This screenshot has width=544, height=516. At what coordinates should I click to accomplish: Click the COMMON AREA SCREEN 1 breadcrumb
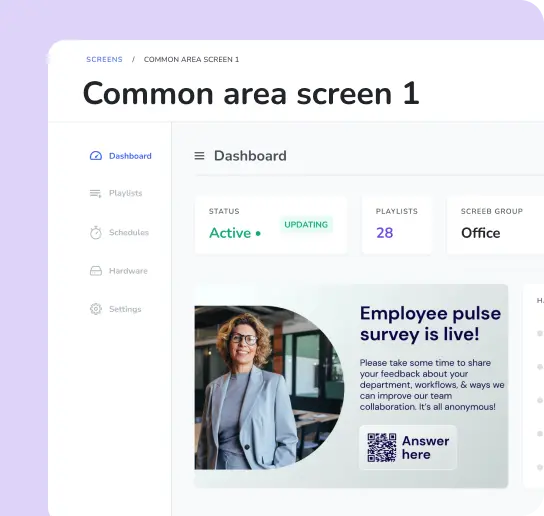point(192,59)
